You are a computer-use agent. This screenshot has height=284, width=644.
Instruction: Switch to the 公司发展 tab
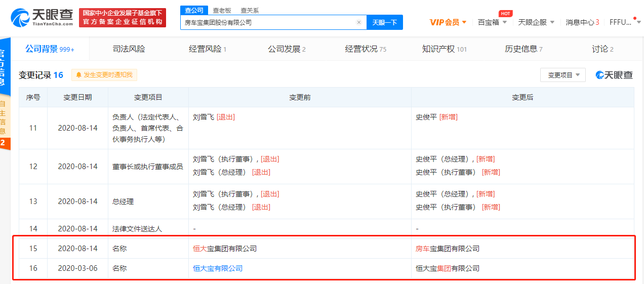[x=287, y=49]
